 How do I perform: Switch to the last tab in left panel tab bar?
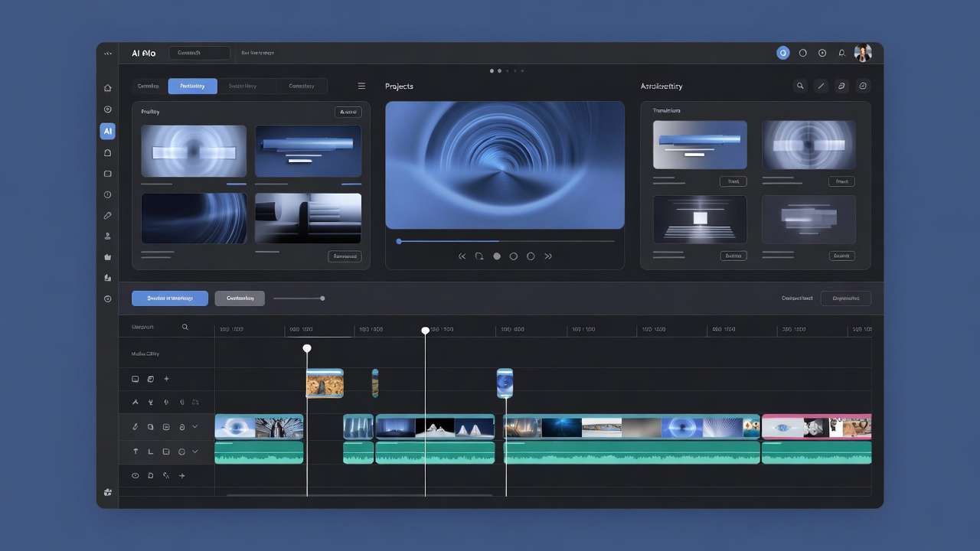tap(302, 86)
